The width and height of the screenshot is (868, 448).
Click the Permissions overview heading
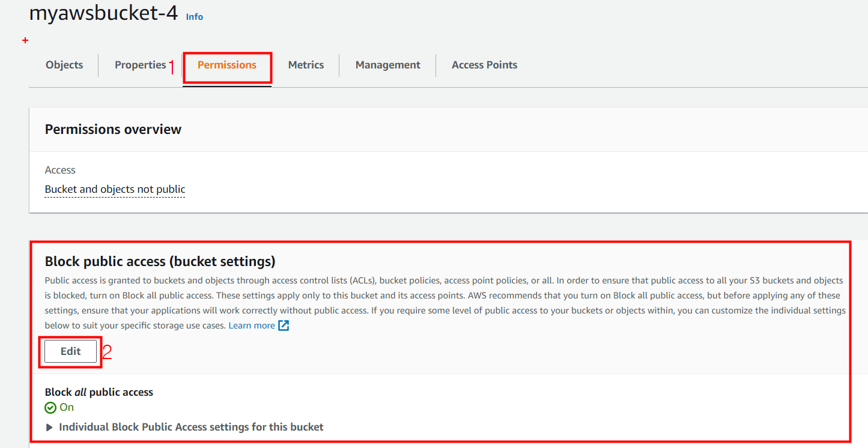[x=113, y=129]
